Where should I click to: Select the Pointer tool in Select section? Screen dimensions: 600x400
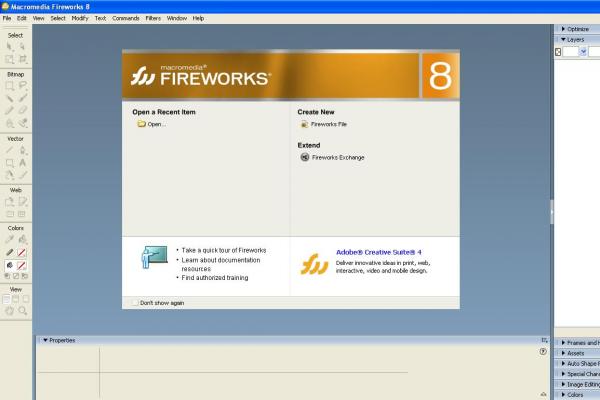(10, 46)
